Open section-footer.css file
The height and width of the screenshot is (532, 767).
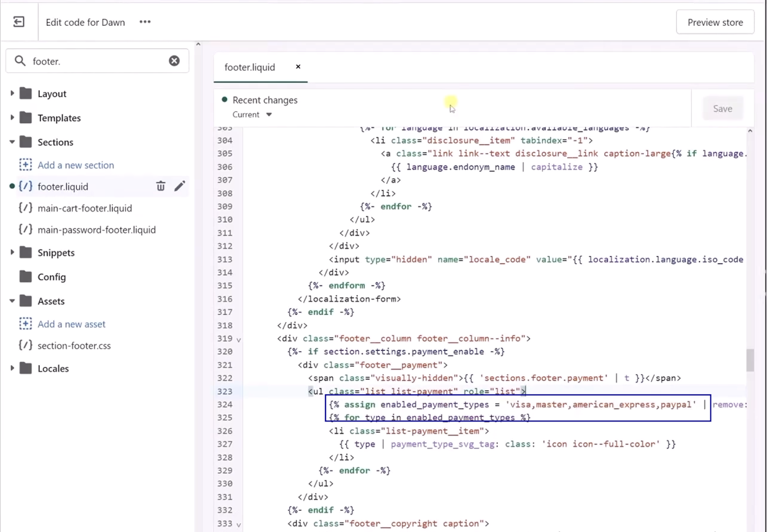pyautogui.click(x=74, y=346)
